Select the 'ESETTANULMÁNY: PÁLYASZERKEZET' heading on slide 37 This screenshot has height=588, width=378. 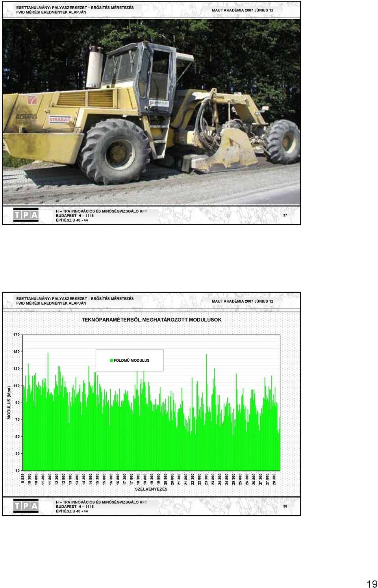pos(75,7)
